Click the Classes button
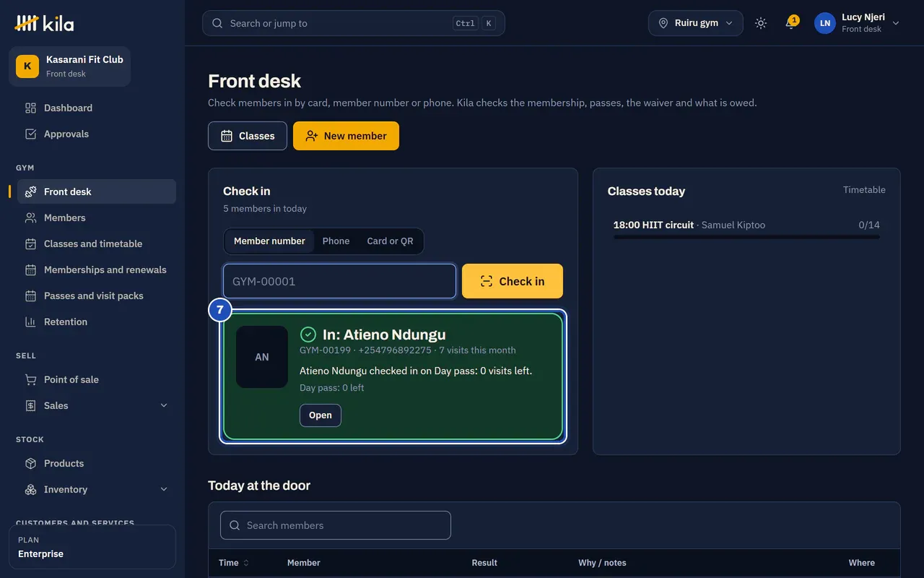This screenshot has height=578, width=924. click(248, 136)
